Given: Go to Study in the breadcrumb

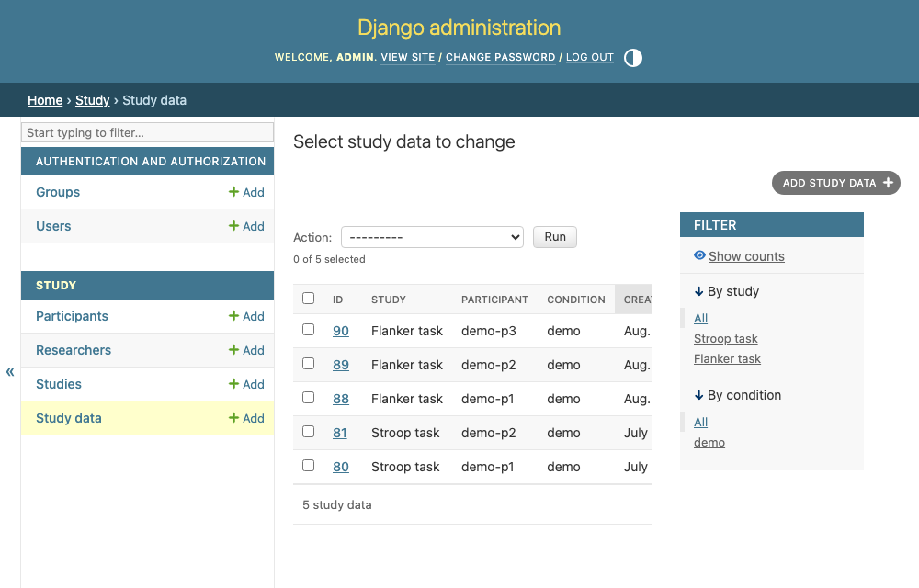Looking at the screenshot, I should (x=93, y=100).
